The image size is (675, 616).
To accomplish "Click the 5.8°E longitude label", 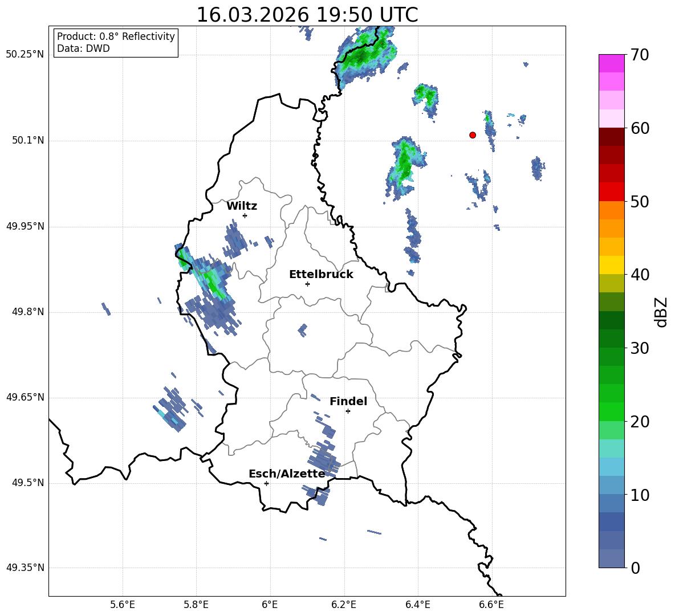I will (196, 605).
